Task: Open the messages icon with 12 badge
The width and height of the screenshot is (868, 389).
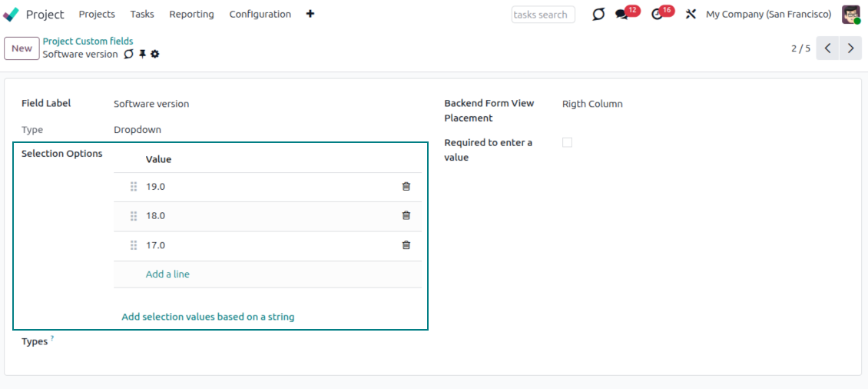Action: click(x=621, y=15)
